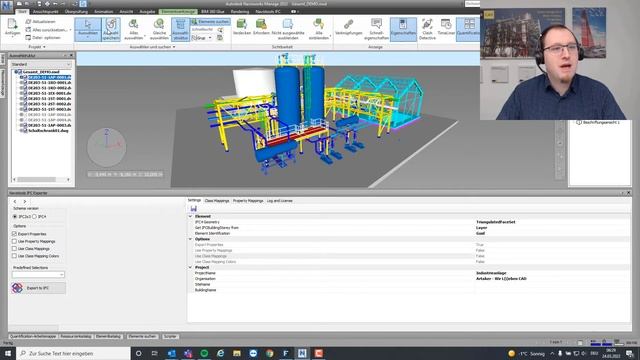Open the TimeLiner tool
The height and width of the screenshot is (360, 640).
coord(446,27)
